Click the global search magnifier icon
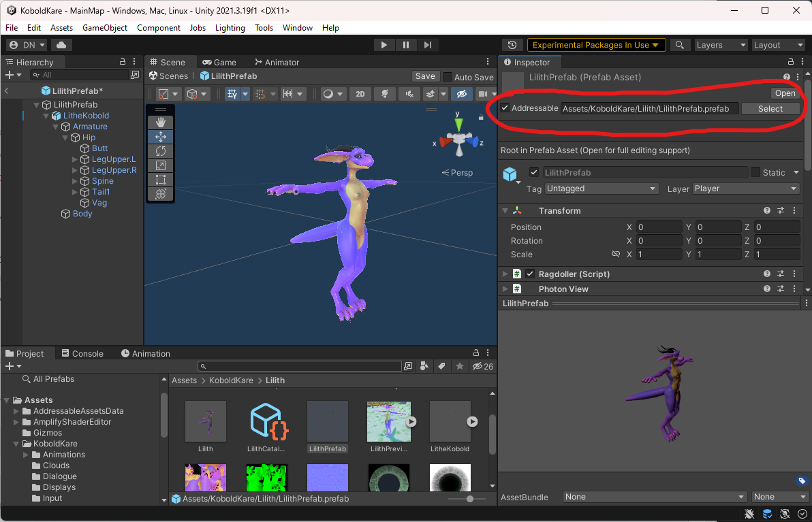The image size is (812, 522). point(679,45)
